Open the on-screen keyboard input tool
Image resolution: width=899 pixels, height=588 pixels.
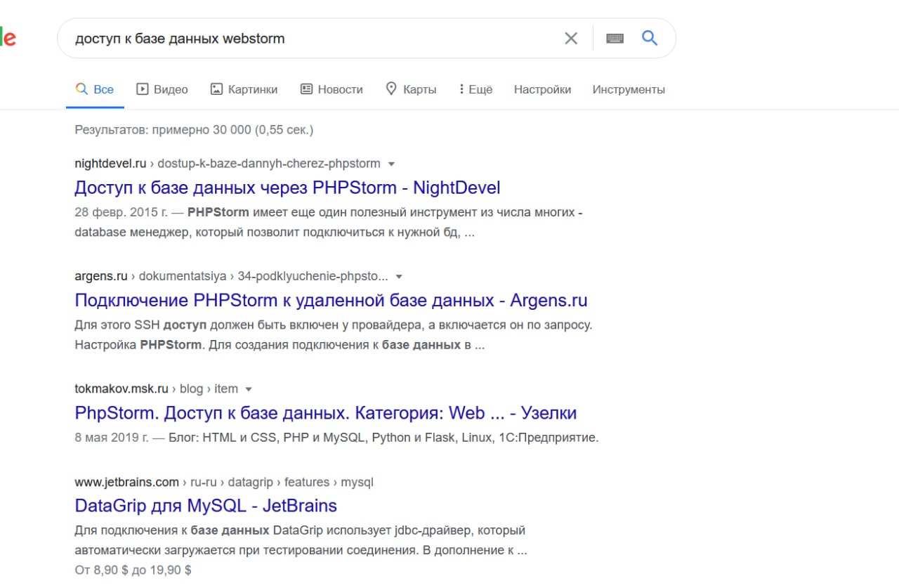pos(615,39)
